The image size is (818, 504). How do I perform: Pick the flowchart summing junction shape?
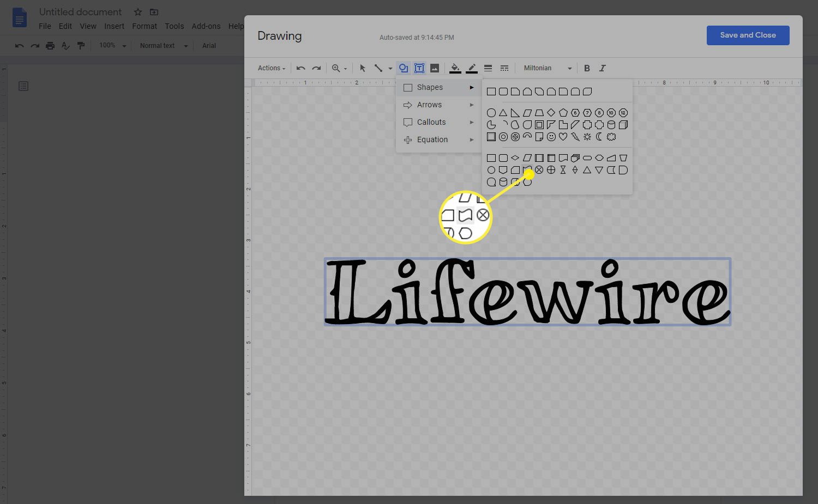click(x=539, y=170)
